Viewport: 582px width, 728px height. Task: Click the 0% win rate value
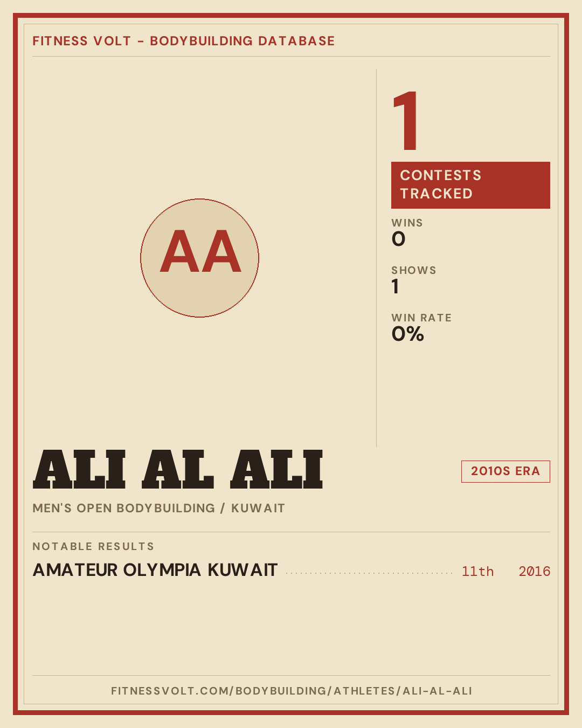(408, 334)
